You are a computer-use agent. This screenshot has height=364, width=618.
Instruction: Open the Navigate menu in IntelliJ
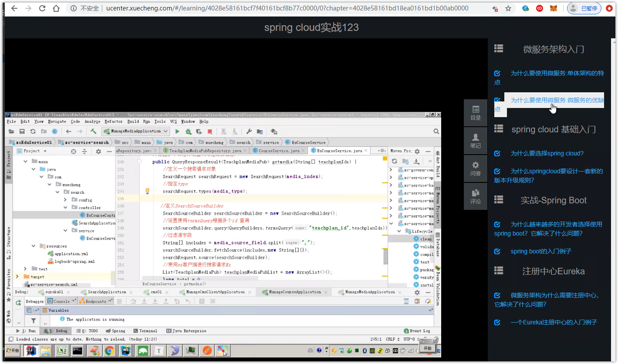pos(57,121)
